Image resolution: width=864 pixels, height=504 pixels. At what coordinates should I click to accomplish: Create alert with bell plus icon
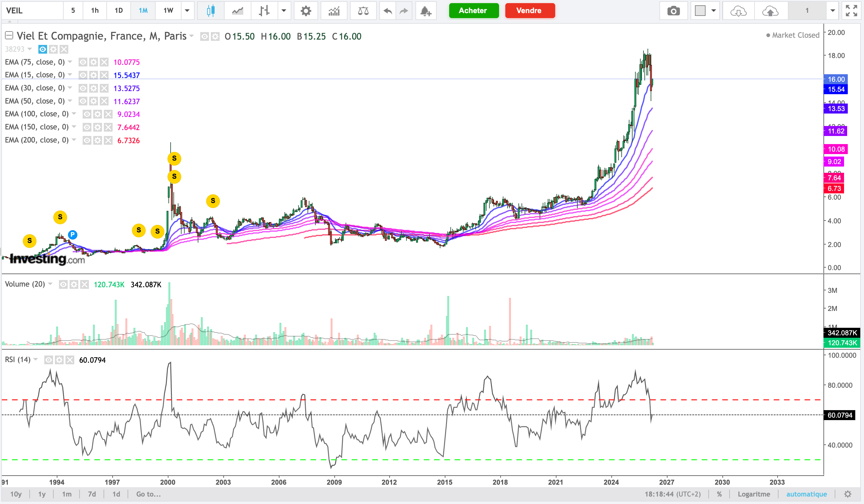425,11
